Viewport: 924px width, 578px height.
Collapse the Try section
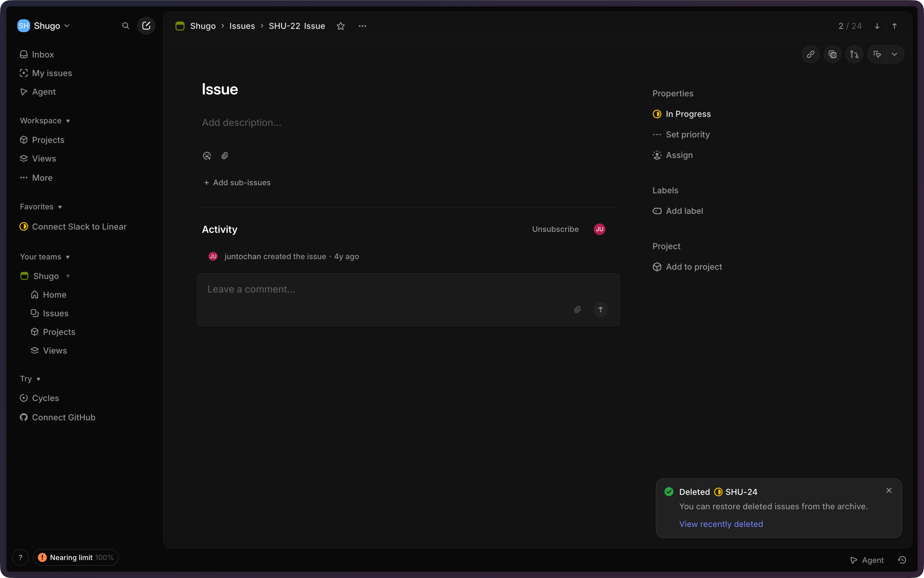tap(30, 379)
